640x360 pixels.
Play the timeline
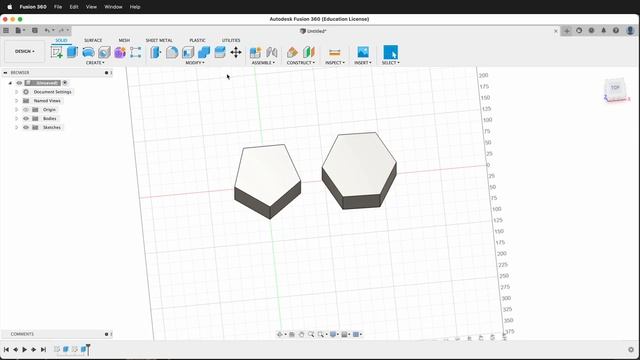click(x=24, y=350)
